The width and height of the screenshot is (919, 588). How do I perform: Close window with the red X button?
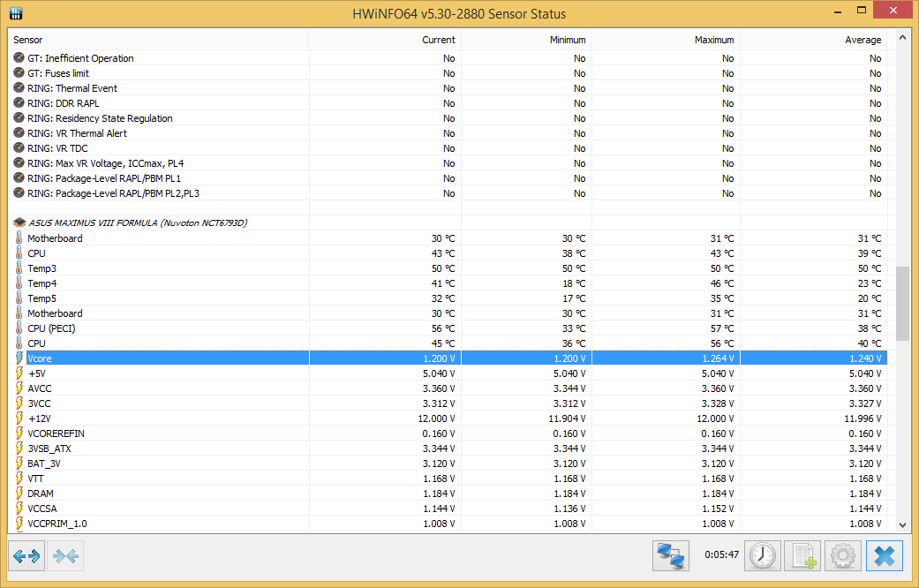[893, 10]
